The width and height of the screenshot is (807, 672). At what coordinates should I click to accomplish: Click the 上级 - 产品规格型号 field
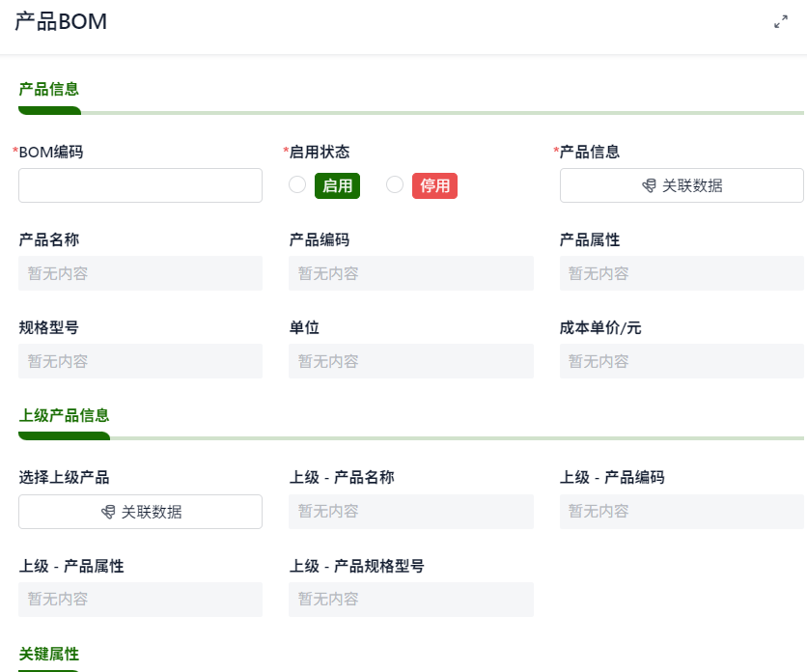[411, 600]
